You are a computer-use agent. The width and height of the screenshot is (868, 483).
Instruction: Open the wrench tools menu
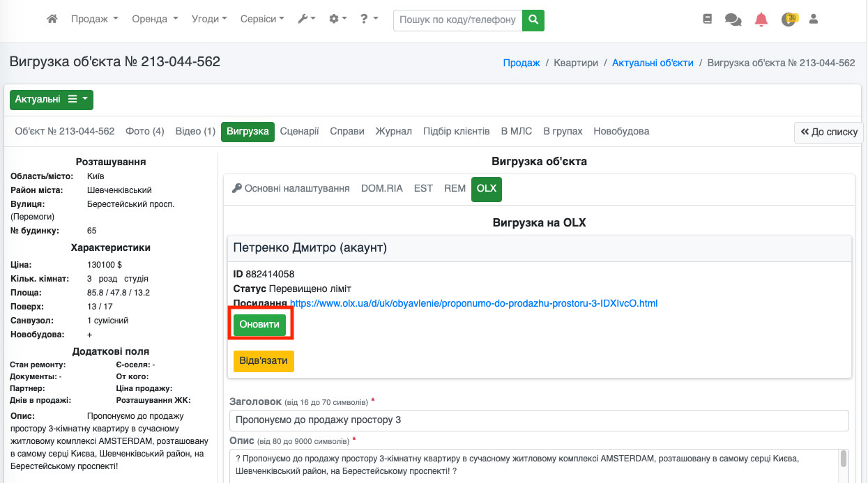(x=306, y=20)
